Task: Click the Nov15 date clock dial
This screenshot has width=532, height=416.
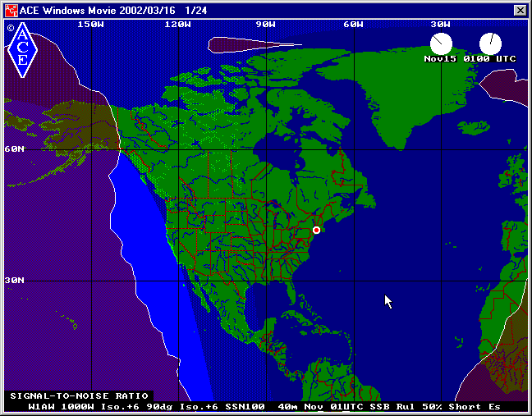Action: (441, 43)
